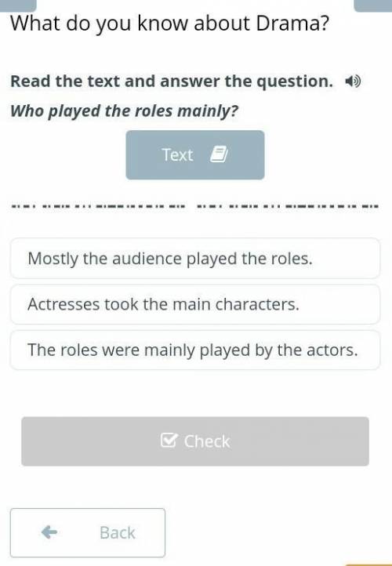The image size is (392, 566).
Task: Click the book icon on Text button
Action: pos(219,154)
